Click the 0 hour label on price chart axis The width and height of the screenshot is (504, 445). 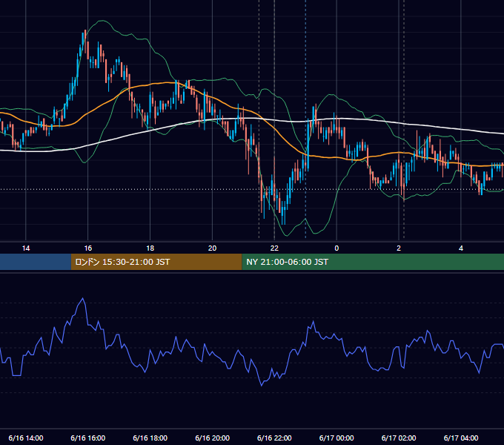tap(336, 248)
